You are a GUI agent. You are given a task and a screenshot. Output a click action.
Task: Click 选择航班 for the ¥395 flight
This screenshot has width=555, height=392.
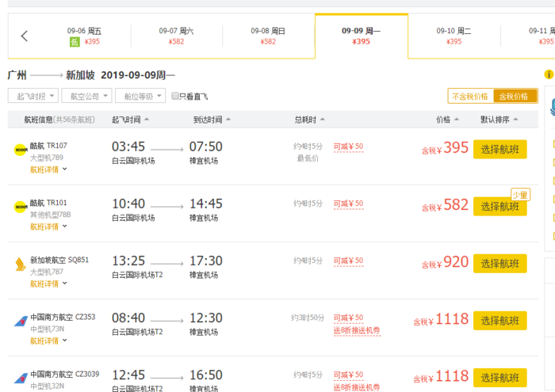coord(499,149)
